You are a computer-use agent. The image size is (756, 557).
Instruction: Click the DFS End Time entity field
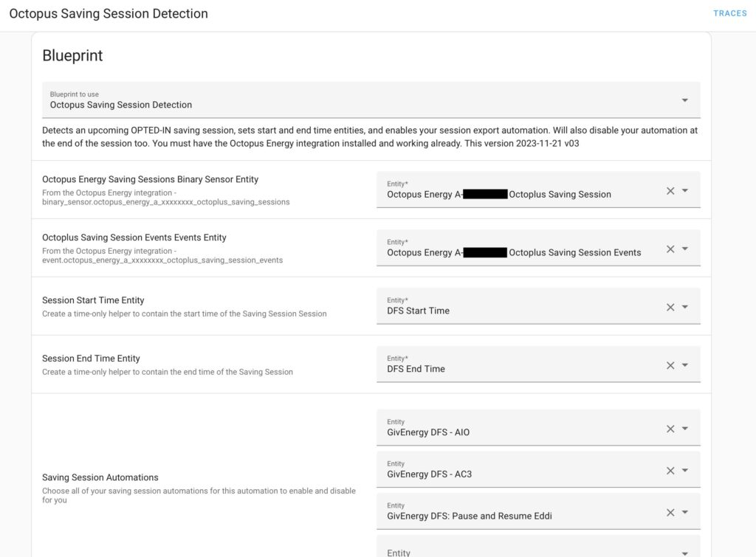click(x=538, y=364)
